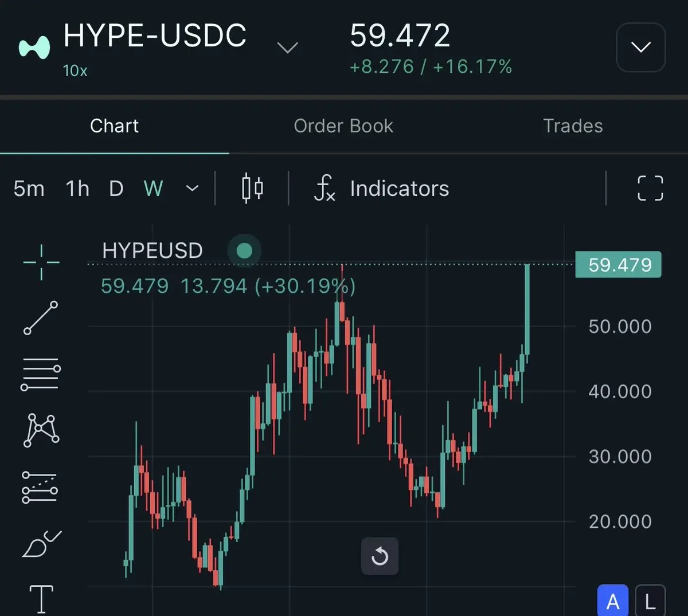
Task: Change the candlestick chart style
Action: [x=252, y=188]
